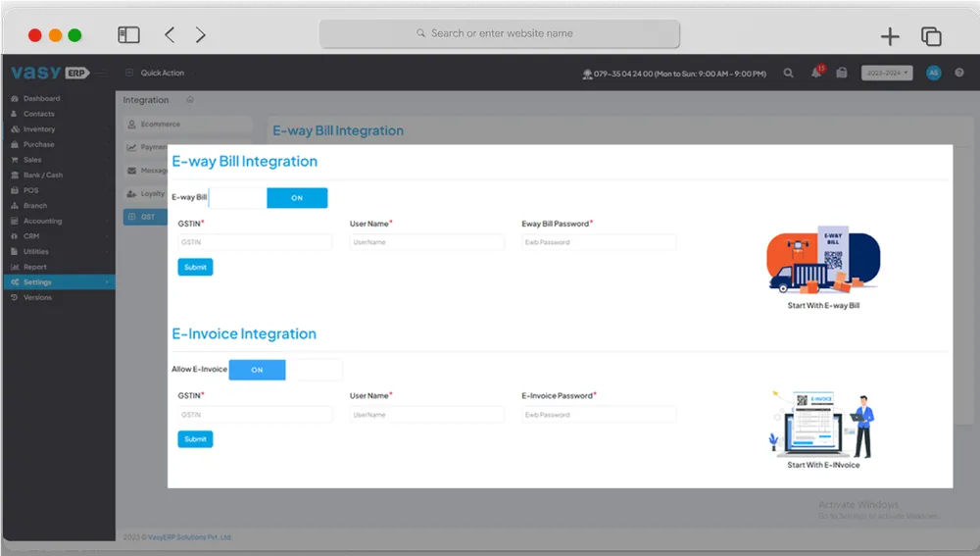Click the support phone number headset icon
This screenshot has width=980, height=556.
pos(587,74)
